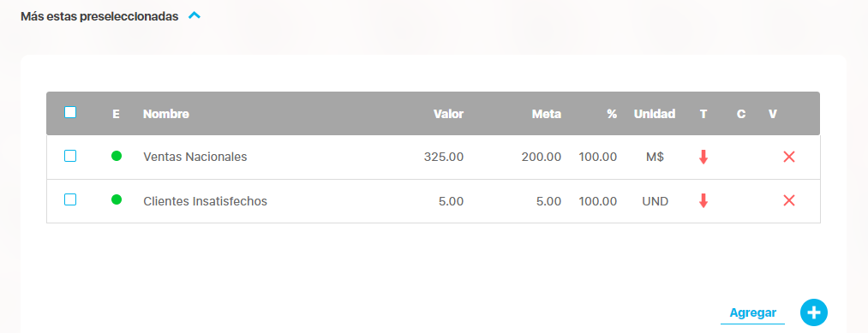
Task: Click the Unidad column header
Action: coord(655,114)
